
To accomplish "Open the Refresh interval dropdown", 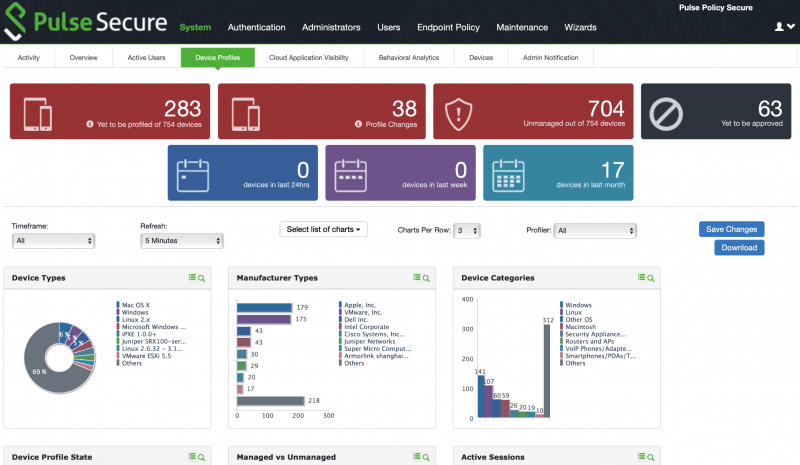I will (182, 240).
